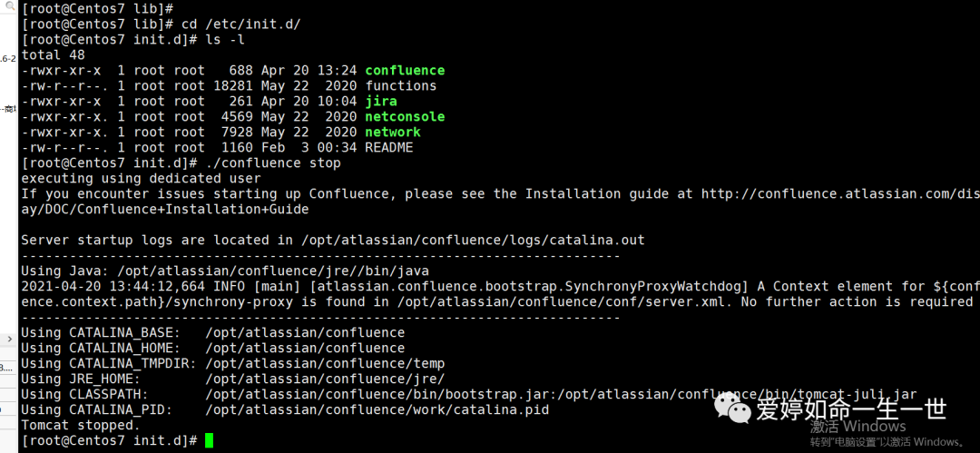Click the search magnifier icon in left strip
This screenshot has width=980, height=453.
pos(9,7)
